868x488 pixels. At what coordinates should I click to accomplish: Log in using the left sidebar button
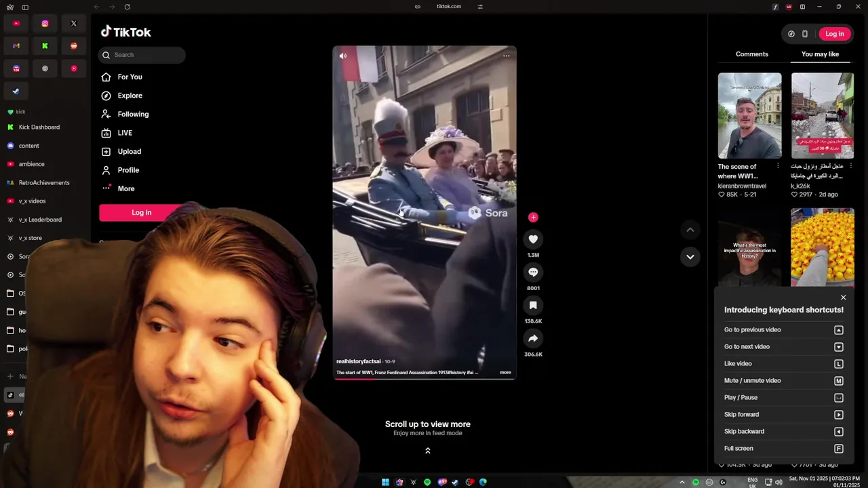tap(141, 213)
